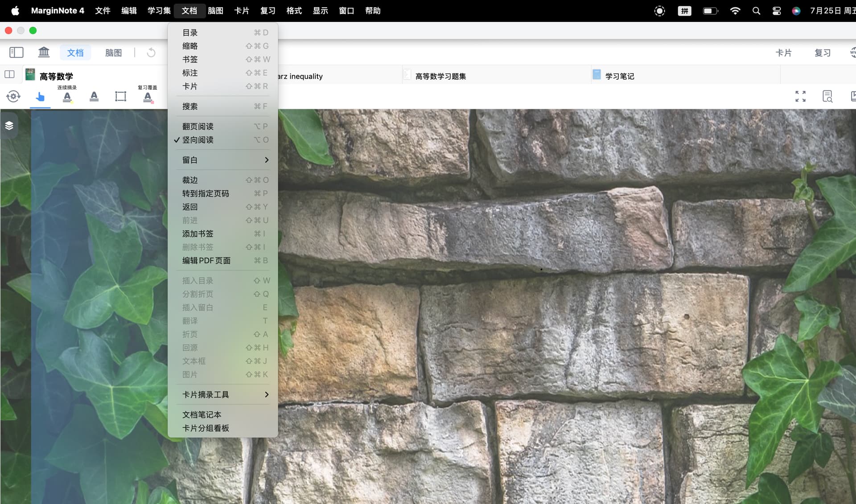856x504 pixels.
Task: Open the document search icon
Action: point(827,96)
